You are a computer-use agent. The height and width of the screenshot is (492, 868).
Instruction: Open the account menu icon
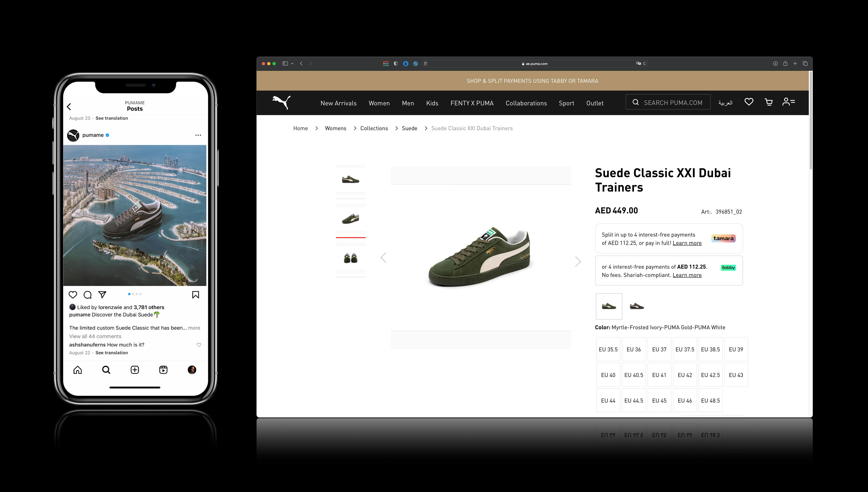(x=789, y=102)
